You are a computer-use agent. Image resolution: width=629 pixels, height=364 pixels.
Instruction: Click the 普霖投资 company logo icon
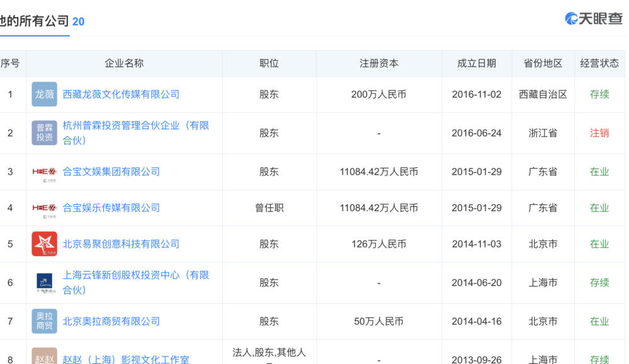pos(44,133)
